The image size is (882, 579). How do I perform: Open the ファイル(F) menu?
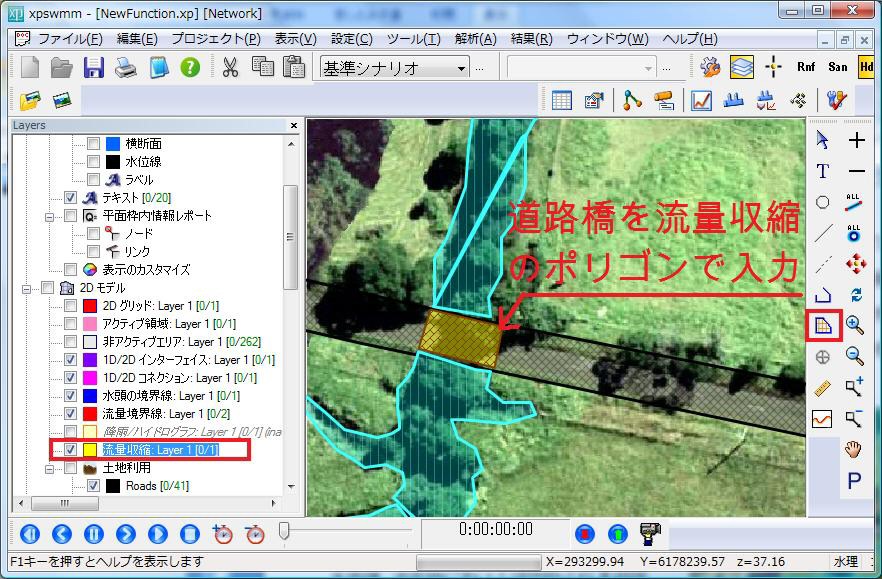pyautogui.click(x=70, y=39)
